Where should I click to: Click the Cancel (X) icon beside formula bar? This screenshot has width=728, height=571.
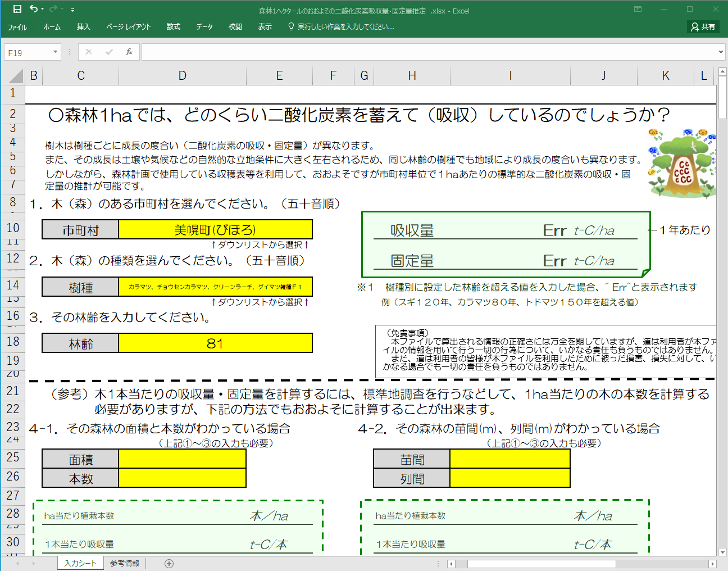coord(88,52)
